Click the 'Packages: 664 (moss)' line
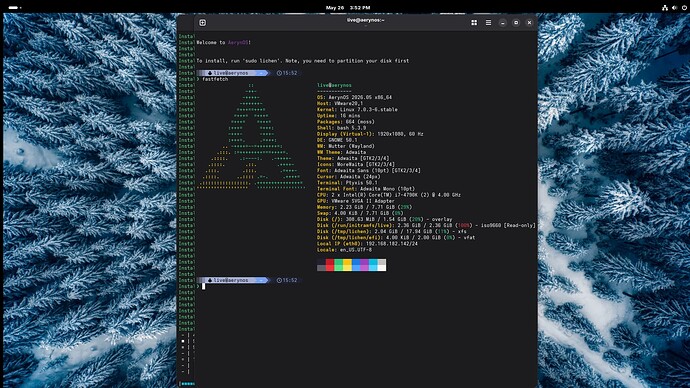This screenshot has height=388, width=690. (x=346, y=122)
